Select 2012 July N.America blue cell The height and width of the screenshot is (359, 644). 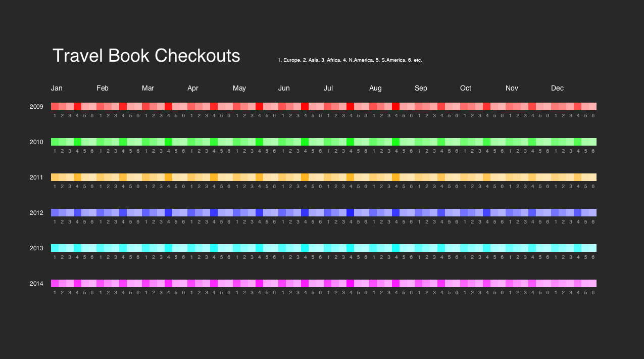[350, 213]
